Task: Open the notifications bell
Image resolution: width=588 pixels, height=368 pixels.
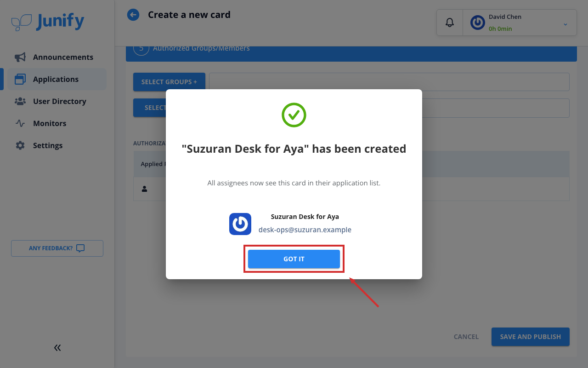Action: [450, 23]
